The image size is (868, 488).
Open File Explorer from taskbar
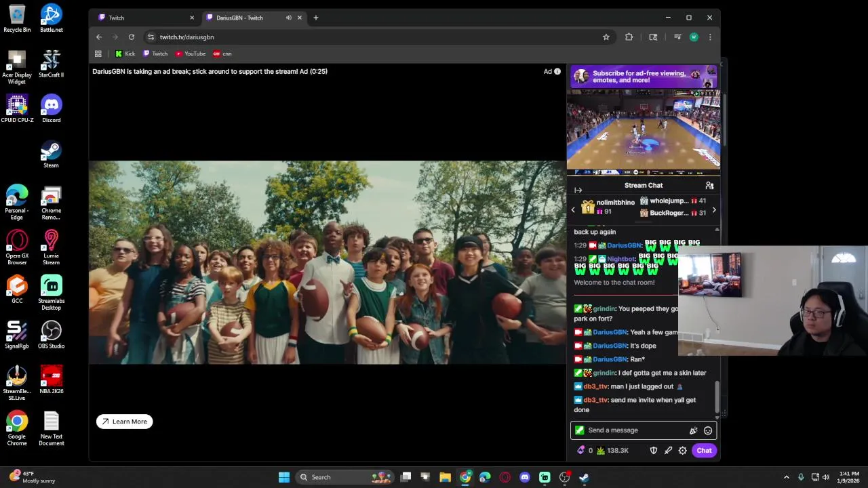(445, 477)
